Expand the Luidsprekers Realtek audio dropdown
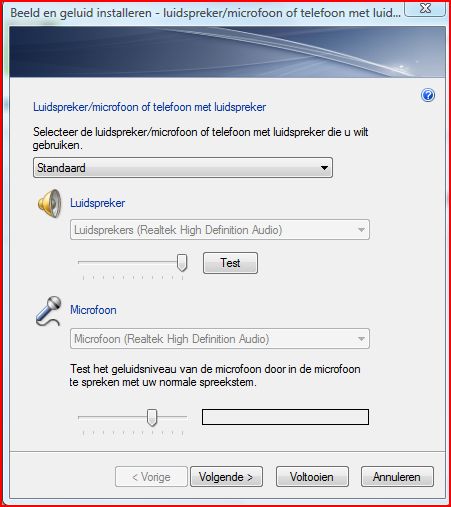 click(220, 230)
